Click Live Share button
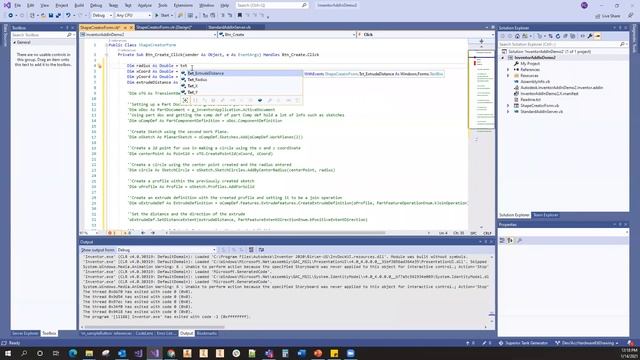This screenshot has height=360, width=640. click(608, 16)
